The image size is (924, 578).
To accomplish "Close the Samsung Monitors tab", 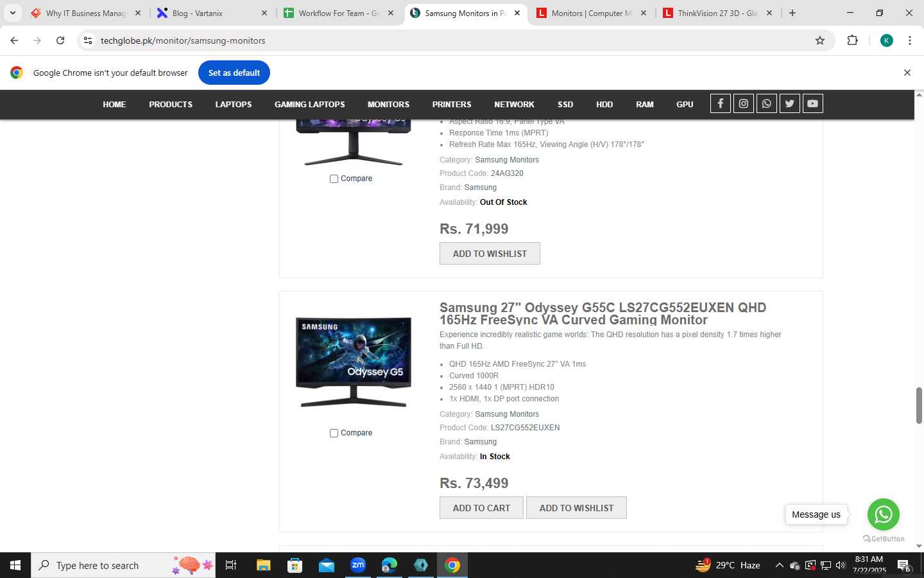I will click(x=517, y=13).
